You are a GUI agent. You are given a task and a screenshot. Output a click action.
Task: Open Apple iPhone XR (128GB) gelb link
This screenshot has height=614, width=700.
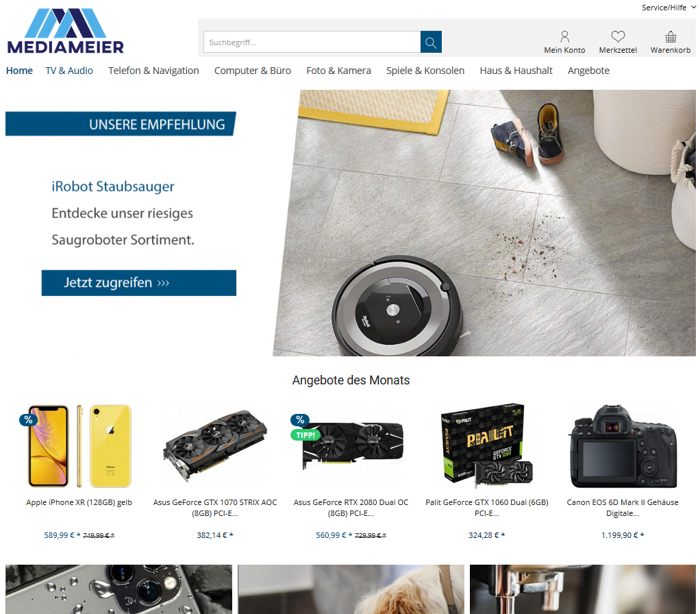(x=79, y=502)
